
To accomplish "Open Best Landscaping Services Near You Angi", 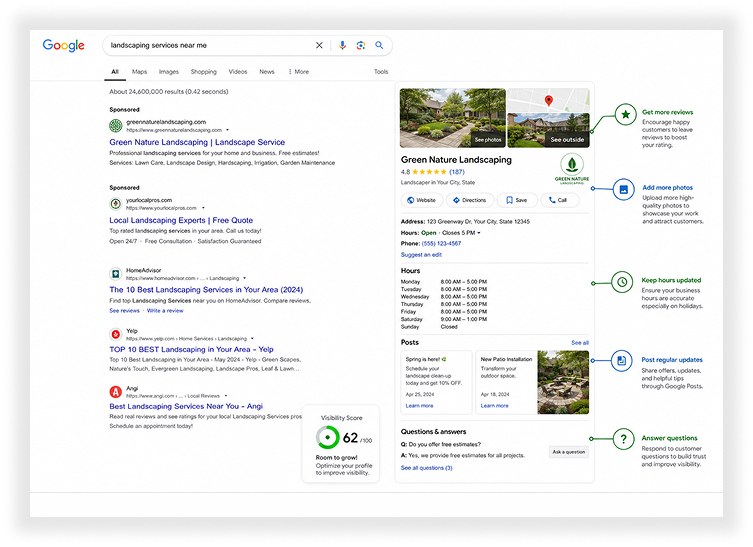I will 186,406.
